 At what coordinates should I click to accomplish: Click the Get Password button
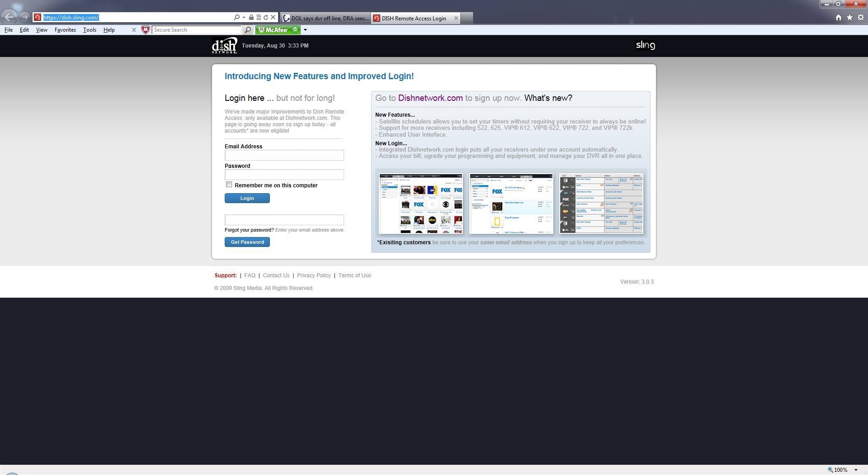(247, 242)
